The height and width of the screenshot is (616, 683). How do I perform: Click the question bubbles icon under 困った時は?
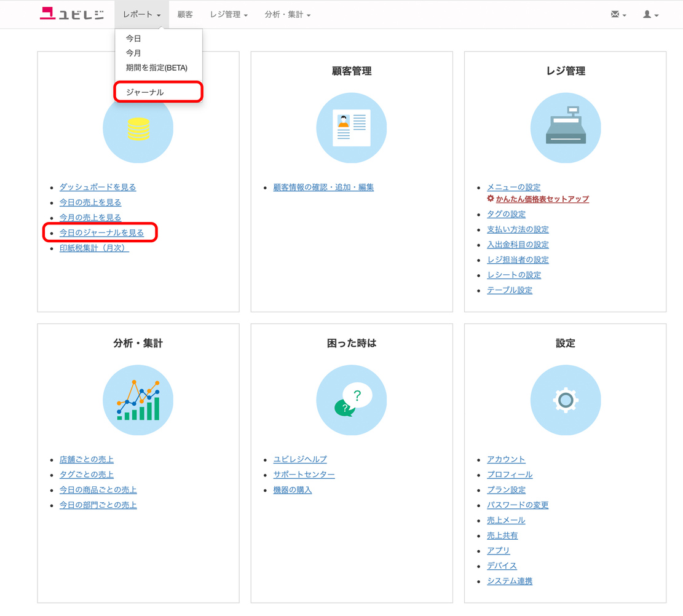352,400
